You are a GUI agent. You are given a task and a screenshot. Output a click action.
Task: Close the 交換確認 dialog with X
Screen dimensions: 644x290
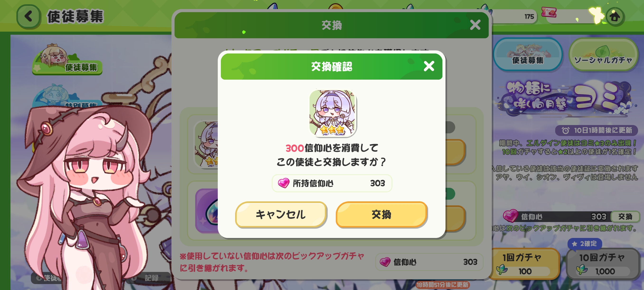click(x=429, y=66)
